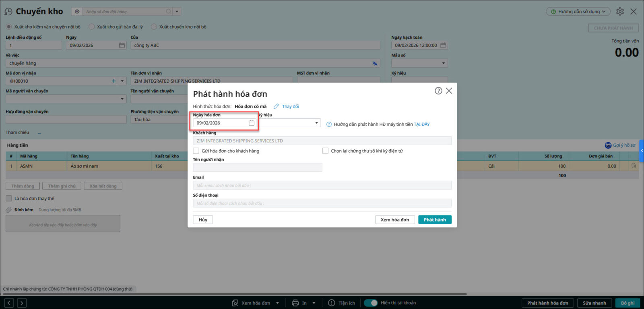Viewport: 644px width, 309px height.
Task: Select Xuất kho gửi bán đại lý
Action: pyautogui.click(x=92, y=27)
